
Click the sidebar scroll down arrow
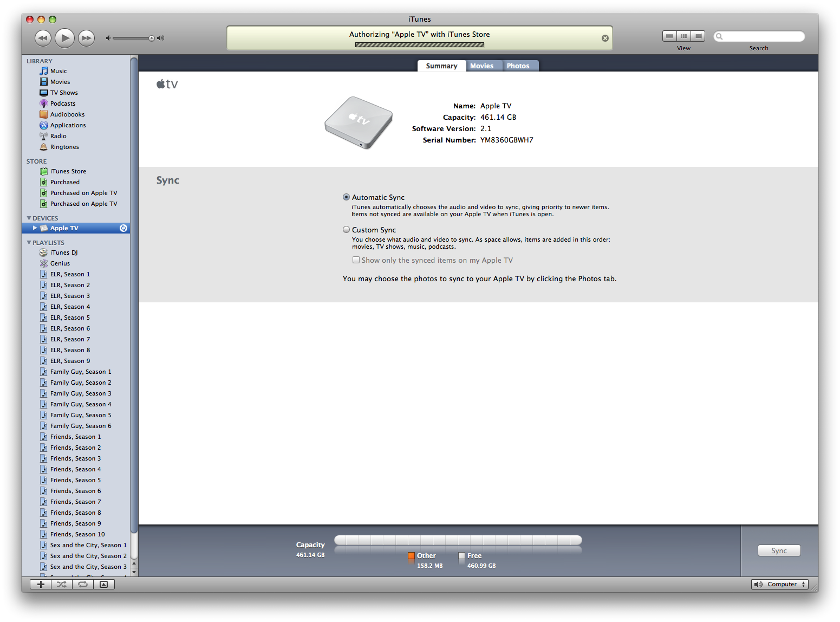[134, 572]
